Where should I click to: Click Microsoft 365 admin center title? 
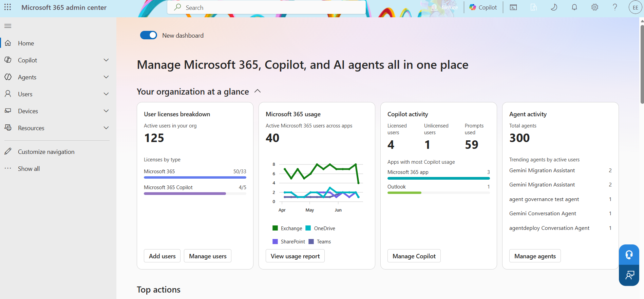[64, 7]
